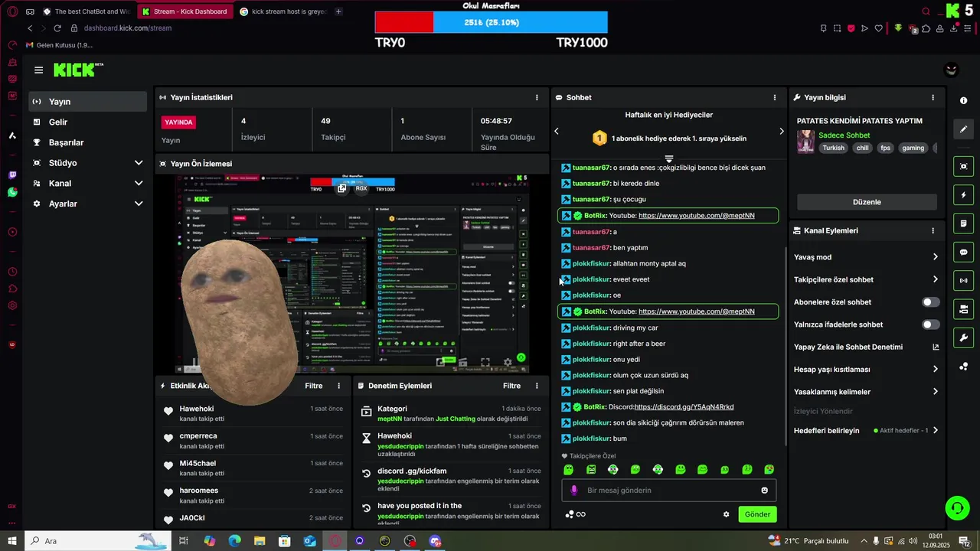Open Sohbet panel three-dot menu

pos(774,98)
